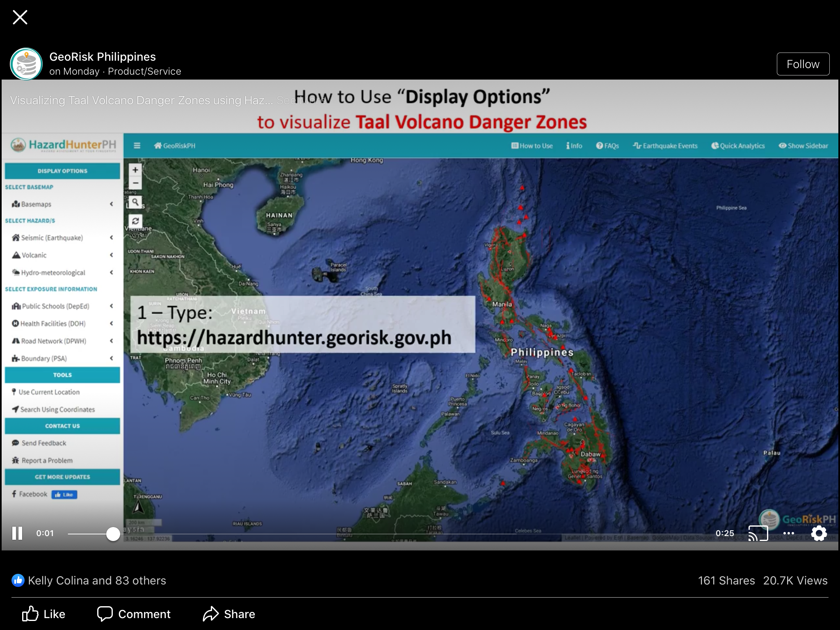840x630 pixels.
Task: Cast video to another screen
Action: click(758, 533)
